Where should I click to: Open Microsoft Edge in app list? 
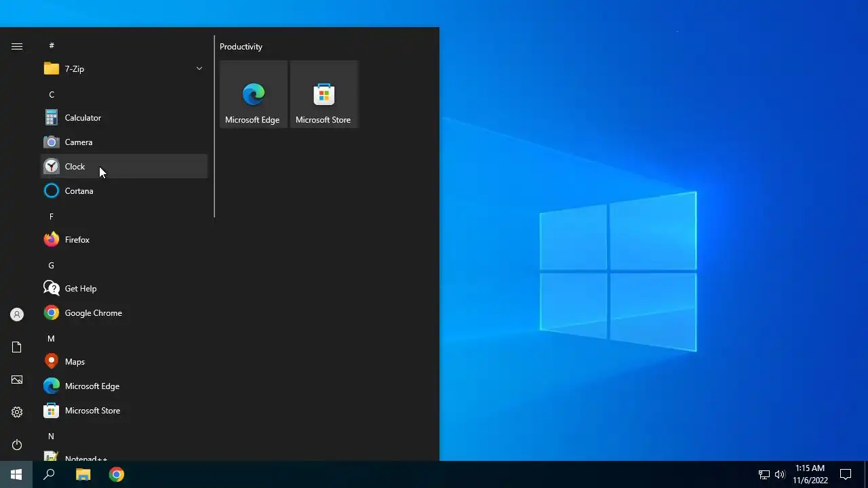pyautogui.click(x=124, y=386)
